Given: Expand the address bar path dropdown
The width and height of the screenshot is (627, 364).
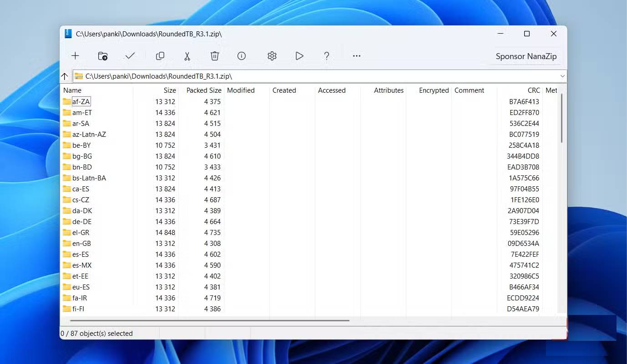Looking at the screenshot, I should coord(562,76).
